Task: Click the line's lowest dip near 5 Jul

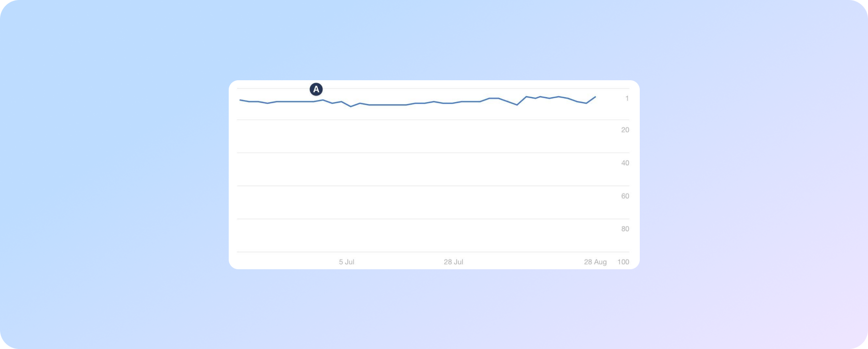Action: click(x=351, y=106)
